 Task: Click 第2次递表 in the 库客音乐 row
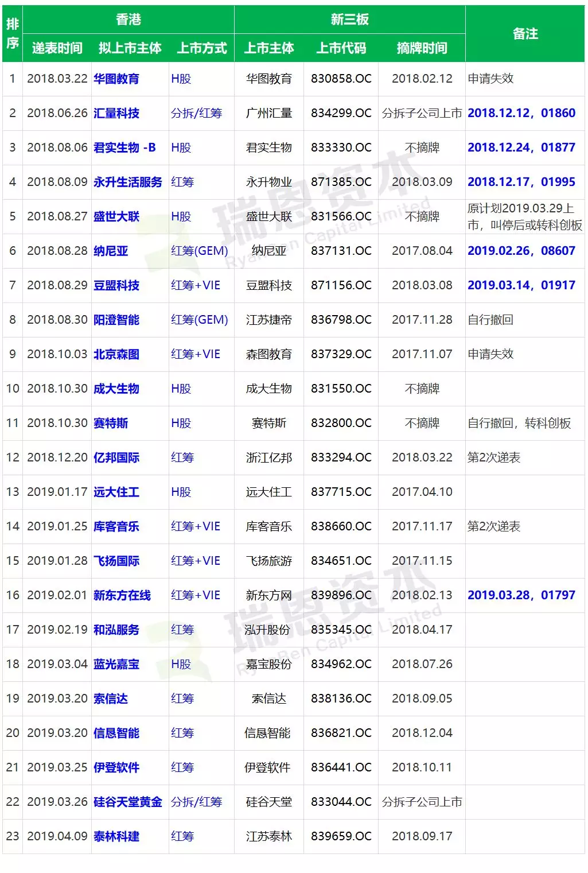tap(494, 526)
